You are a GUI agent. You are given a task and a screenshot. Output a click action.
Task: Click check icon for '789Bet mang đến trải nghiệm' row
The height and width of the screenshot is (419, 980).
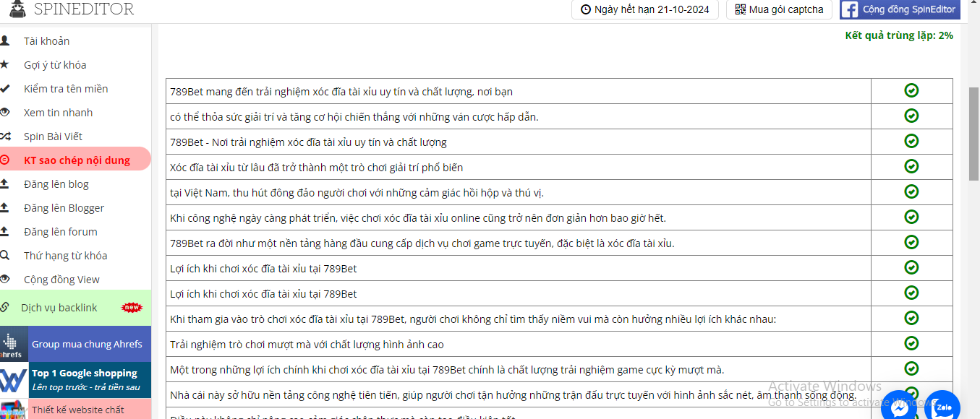911,90
